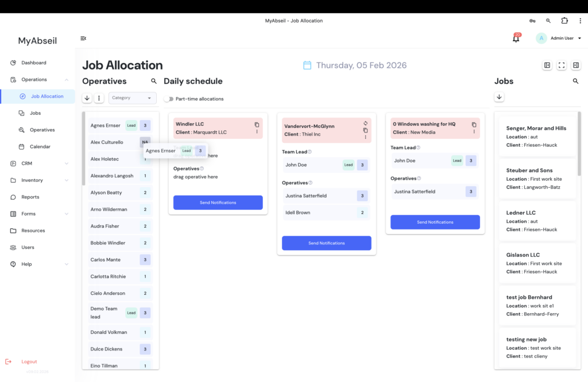
Task: Click refresh icon on Vandervort-McGlynn card
Action: [x=365, y=123]
